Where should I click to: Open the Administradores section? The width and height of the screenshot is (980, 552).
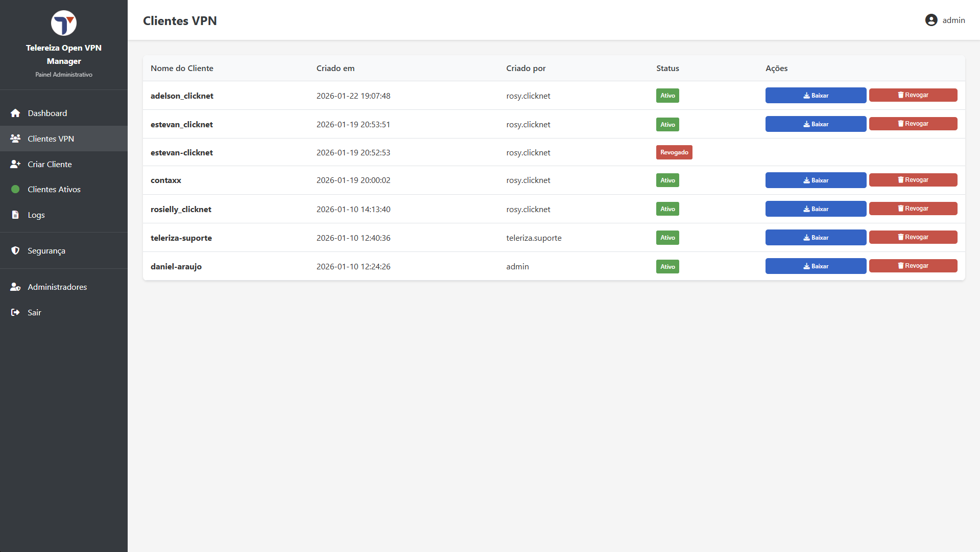57,287
